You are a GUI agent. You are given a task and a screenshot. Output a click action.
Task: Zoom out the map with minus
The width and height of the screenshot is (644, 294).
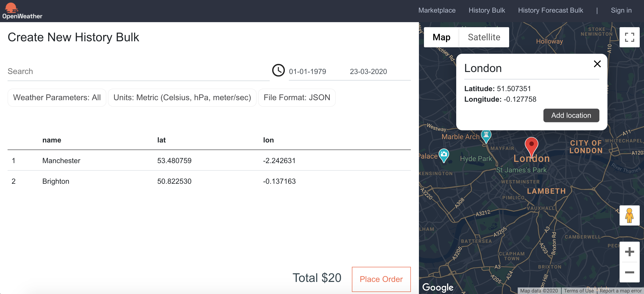629,272
